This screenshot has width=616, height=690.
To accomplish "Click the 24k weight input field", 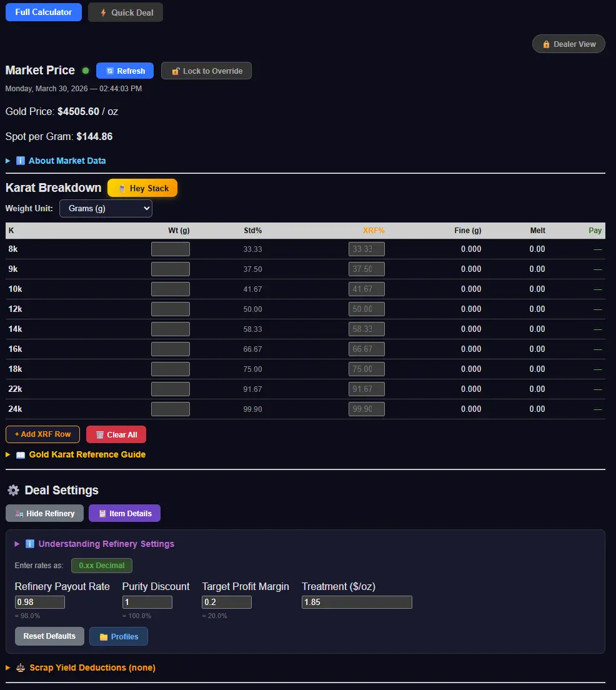I will point(171,409).
